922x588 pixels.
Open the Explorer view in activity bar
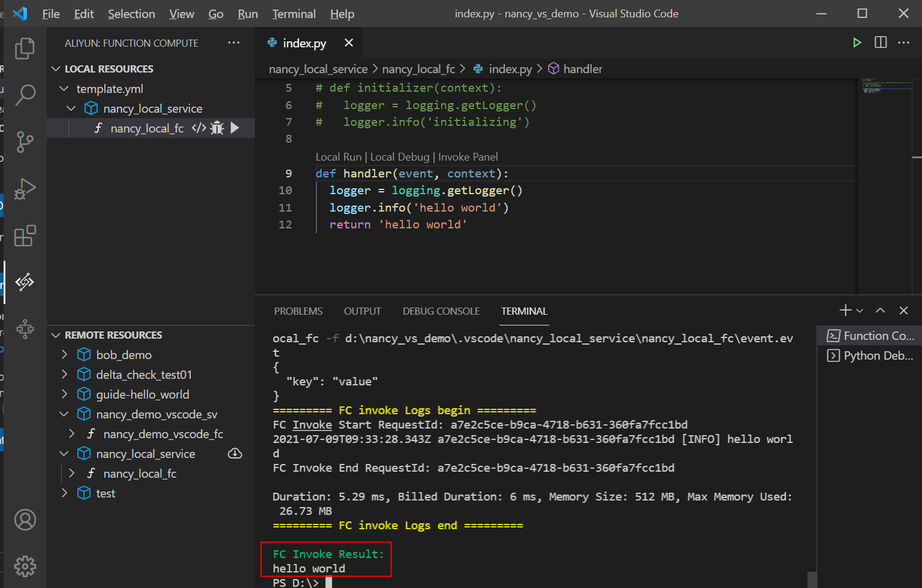point(25,49)
